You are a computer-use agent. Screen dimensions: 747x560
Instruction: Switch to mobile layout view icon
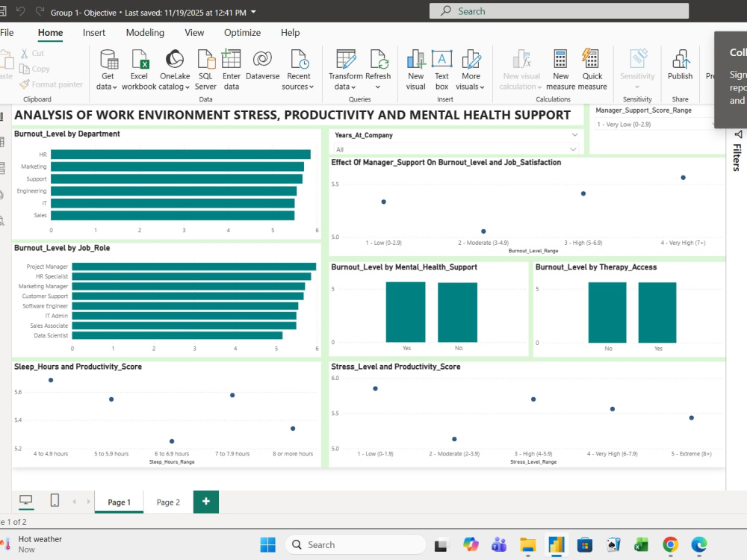click(x=55, y=500)
